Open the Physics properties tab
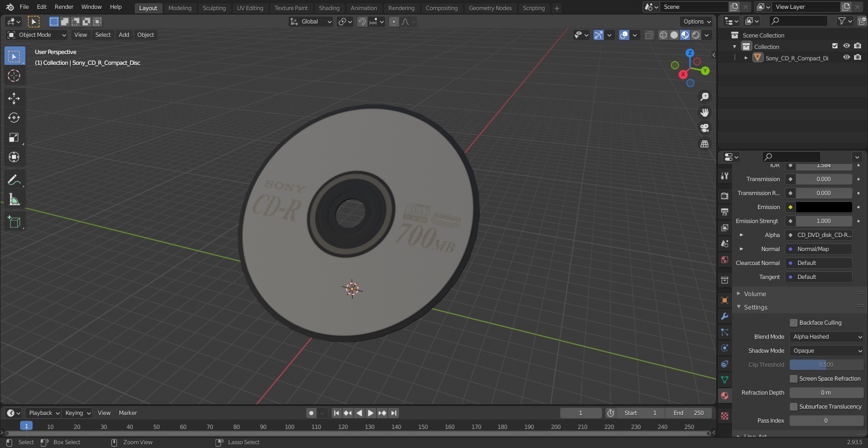The height and width of the screenshot is (448, 868). coord(724,348)
